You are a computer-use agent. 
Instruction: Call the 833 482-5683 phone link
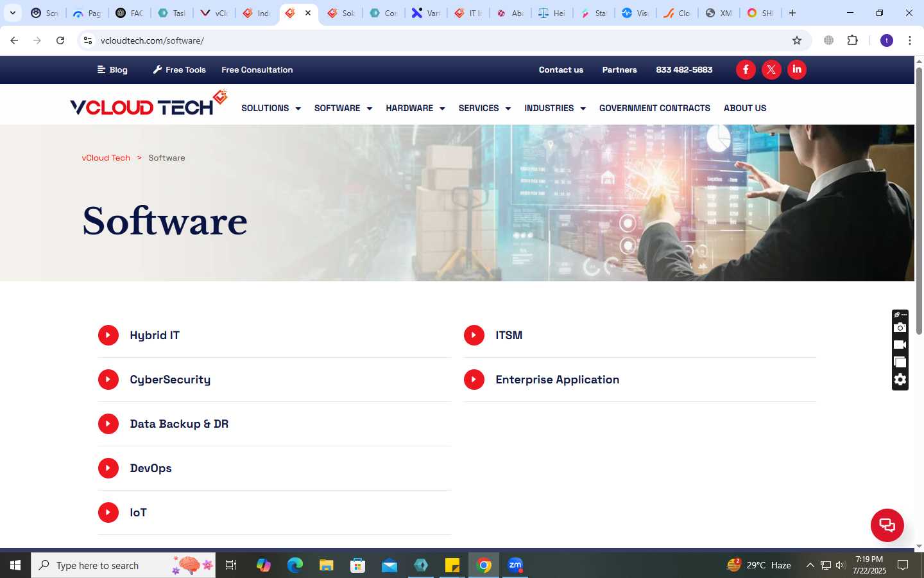pos(684,69)
